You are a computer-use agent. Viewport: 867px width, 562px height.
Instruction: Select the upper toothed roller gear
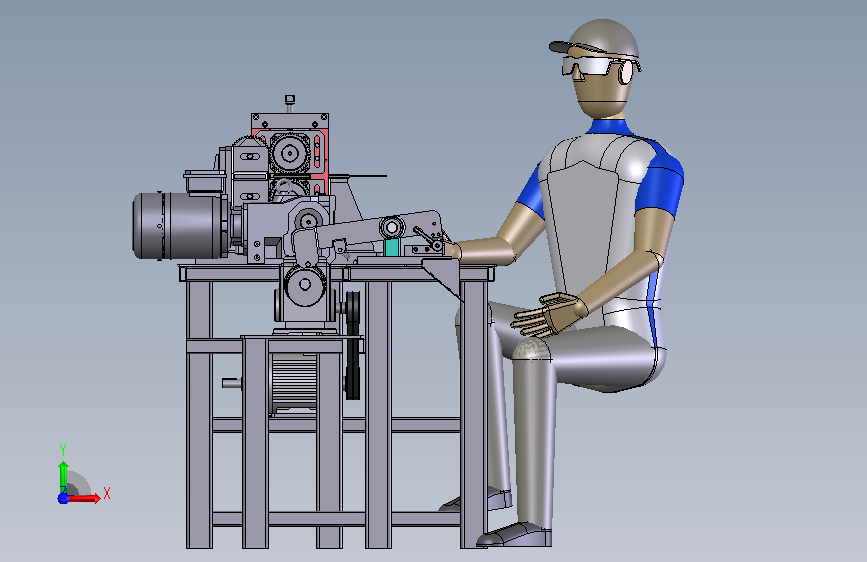click(x=289, y=153)
